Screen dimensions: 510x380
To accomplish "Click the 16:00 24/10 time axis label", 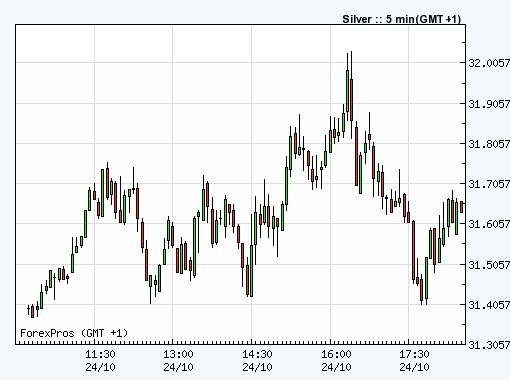I will pyautogui.click(x=336, y=361).
